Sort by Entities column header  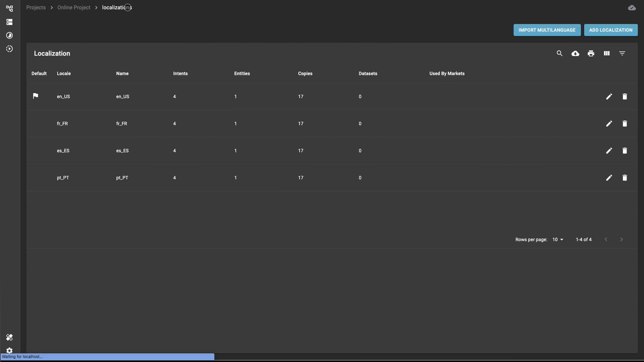(242, 73)
